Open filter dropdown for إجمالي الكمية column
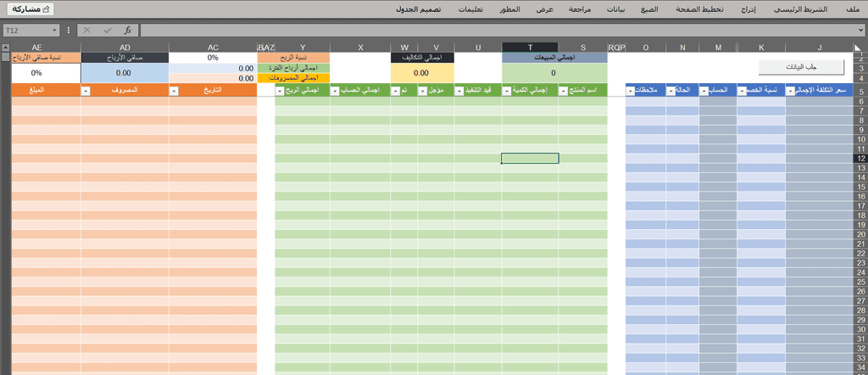 [x=508, y=91]
